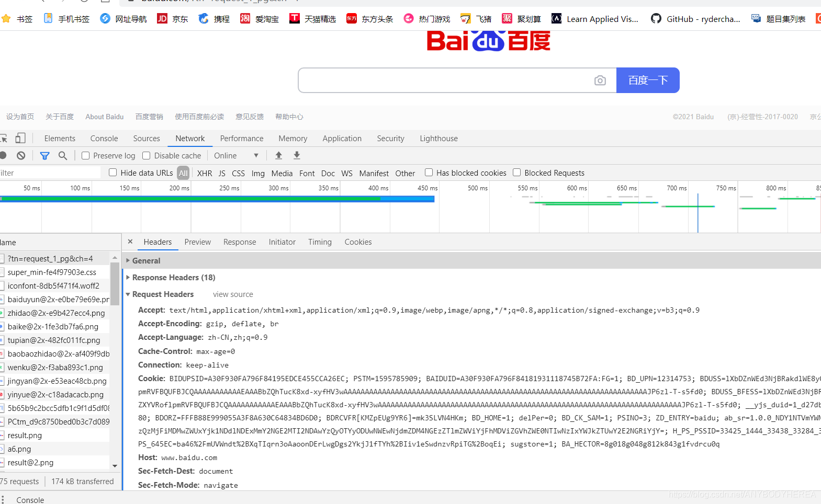Show the request Preview tab
Viewport: 821px width, 504px height.
[198, 242]
